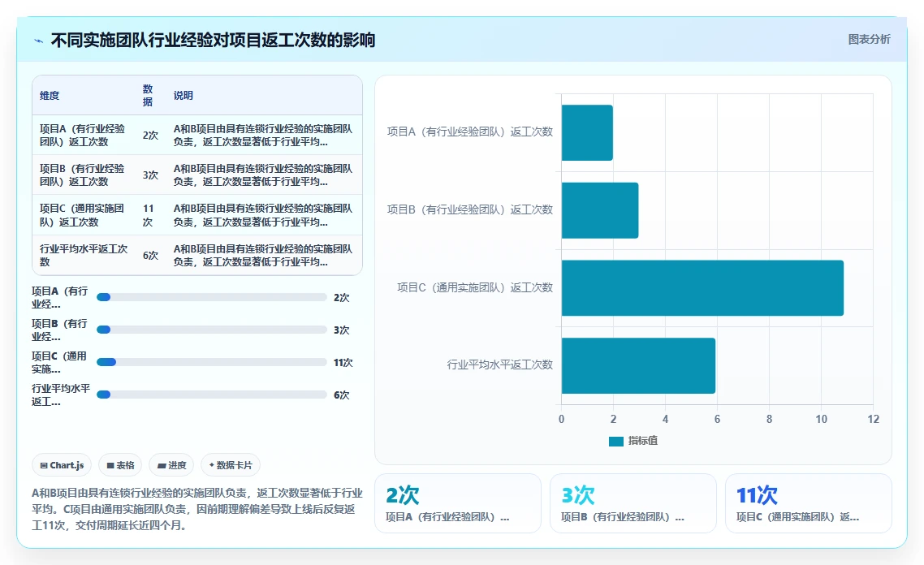The height and width of the screenshot is (565, 924).
Task: Click the summary paragraph beginning A和B项目由
Action: coord(196,509)
